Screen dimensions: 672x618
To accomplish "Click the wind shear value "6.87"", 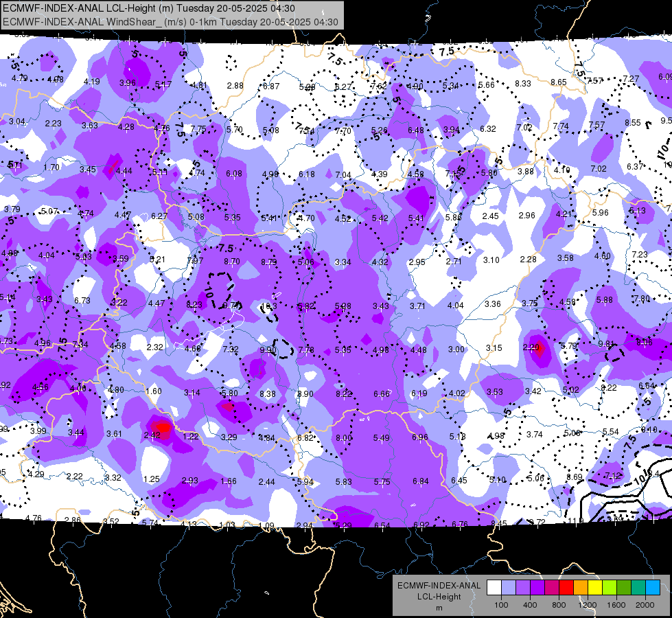I will (x=271, y=87).
